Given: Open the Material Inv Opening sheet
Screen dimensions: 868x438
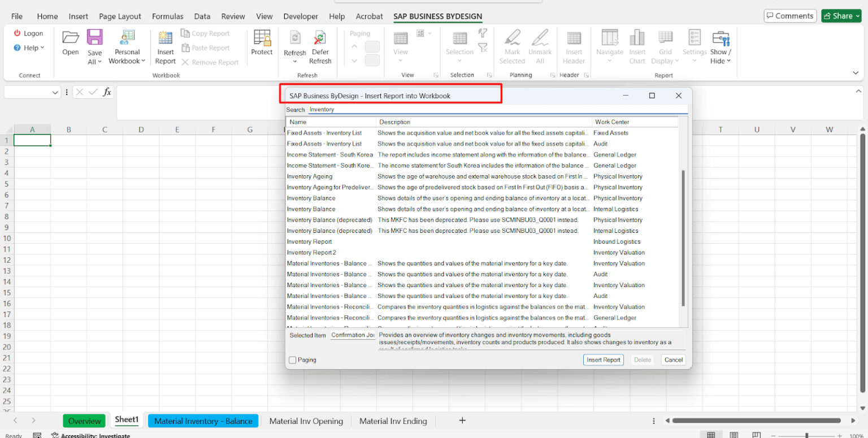Looking at the screenshot, I should 306,421.
